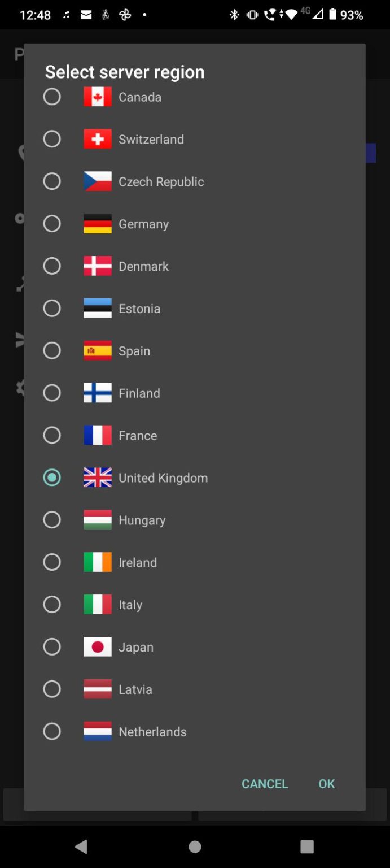Click the Netherlands flag icon
Viewport: 390px width, 868px height.
97,731
